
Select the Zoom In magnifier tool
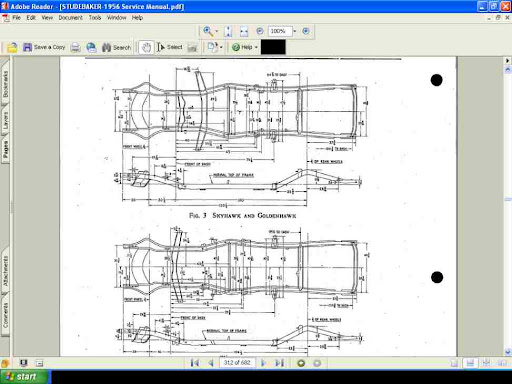pos(208,31)
